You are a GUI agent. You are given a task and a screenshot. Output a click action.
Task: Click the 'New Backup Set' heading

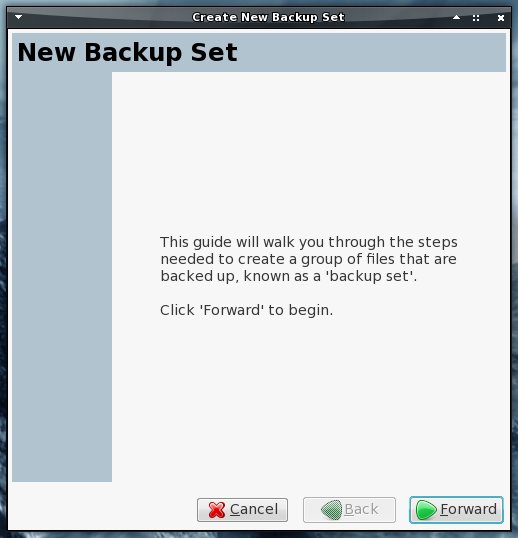pos(127,52)
